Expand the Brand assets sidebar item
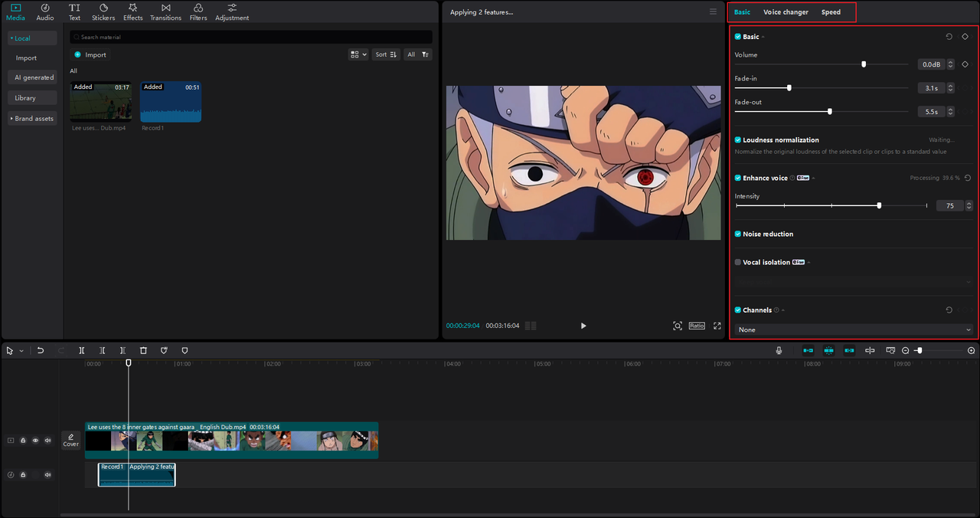This screenshot has width=980, height=518. 33,119
